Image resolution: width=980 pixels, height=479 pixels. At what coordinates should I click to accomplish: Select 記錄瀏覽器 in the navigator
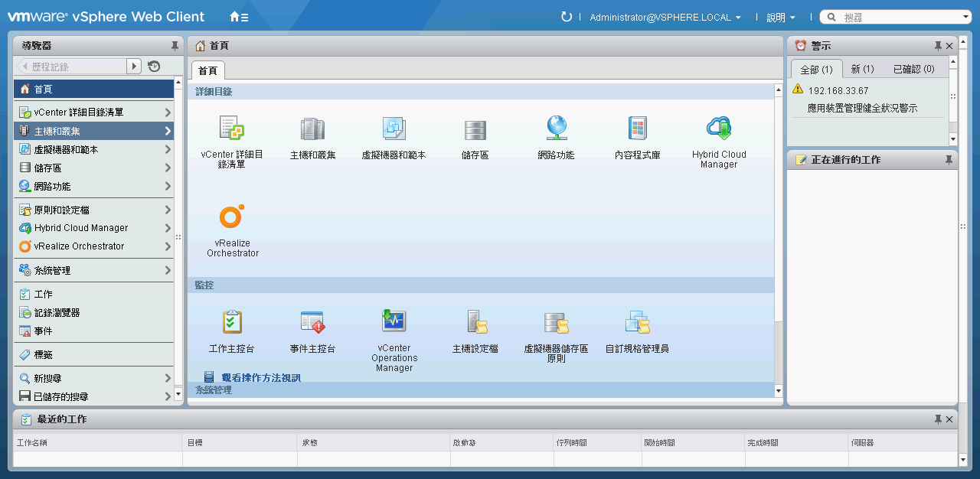tap(93, 312)
